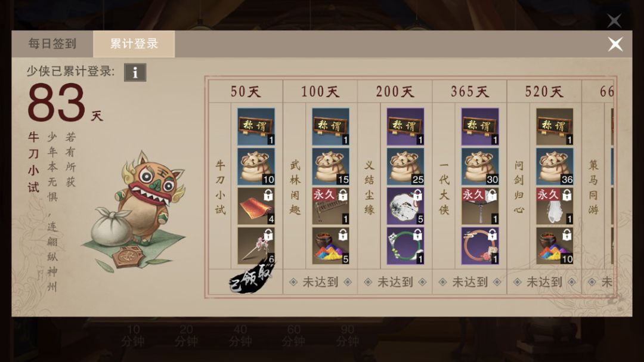This screenshot has height=362, width=644.
Task: Close the sign-in panel with inner X
Action: tap(615, 44)
